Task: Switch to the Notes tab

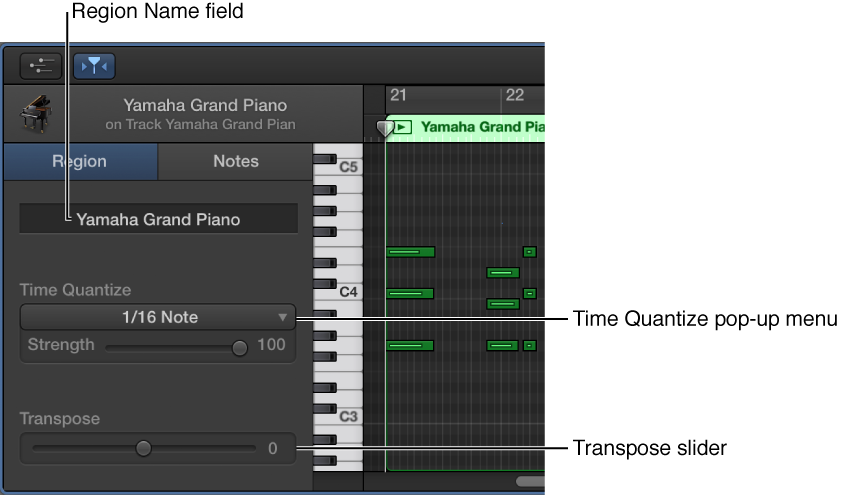Action: pyautogui.click(x=236, y=161)
